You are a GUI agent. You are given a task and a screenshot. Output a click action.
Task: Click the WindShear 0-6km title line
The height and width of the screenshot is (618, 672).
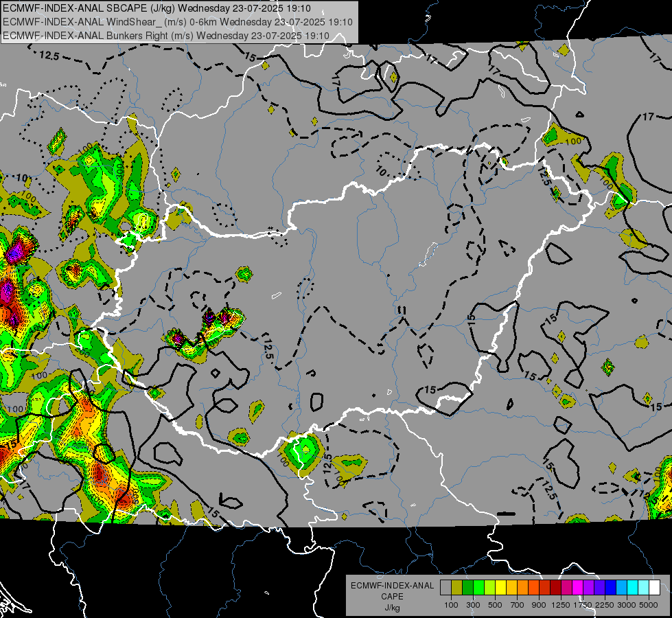(177, 22)
